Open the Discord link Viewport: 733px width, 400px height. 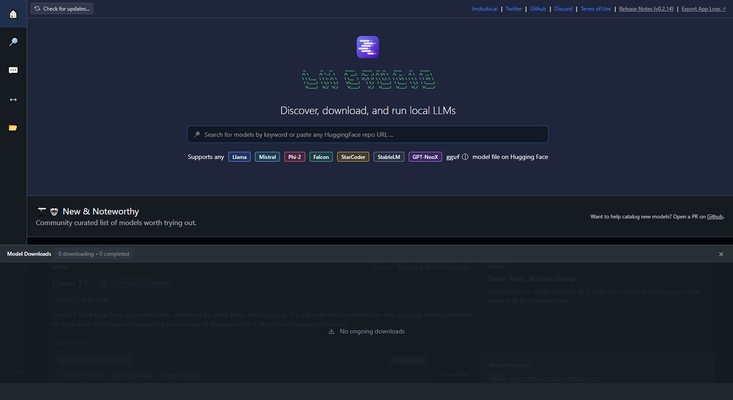click(563, 9)
